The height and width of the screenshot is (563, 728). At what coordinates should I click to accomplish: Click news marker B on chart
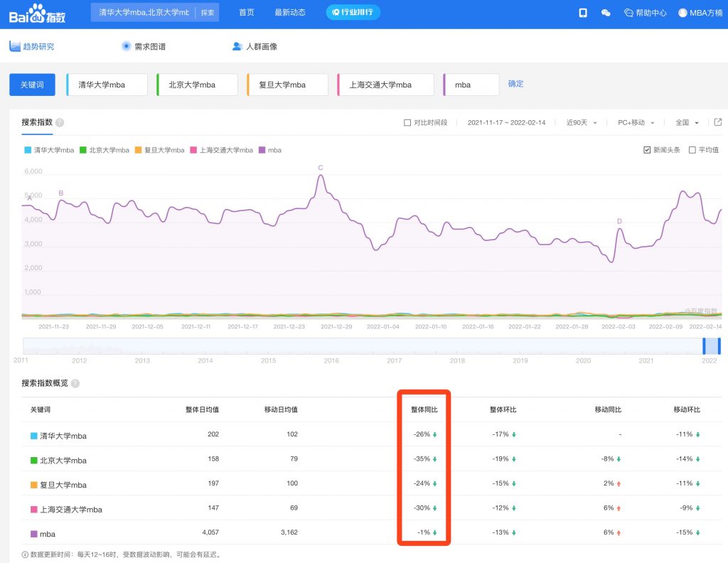point(61,193)
